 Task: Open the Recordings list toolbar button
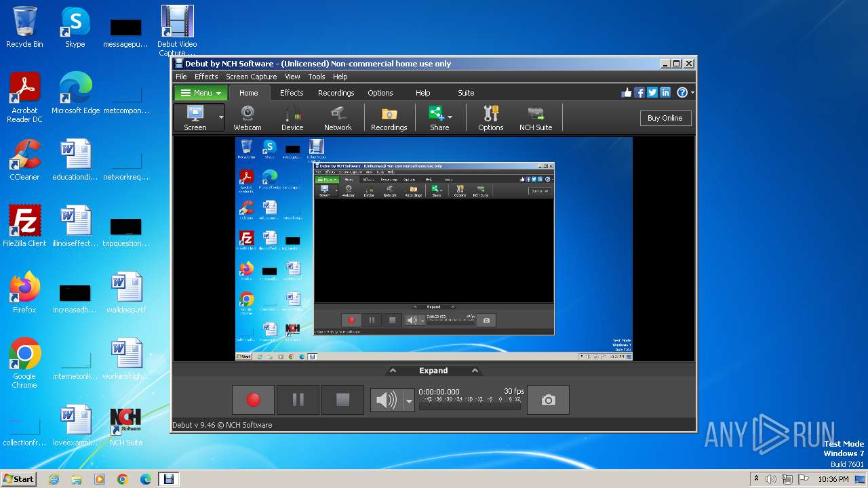[389, 118]
